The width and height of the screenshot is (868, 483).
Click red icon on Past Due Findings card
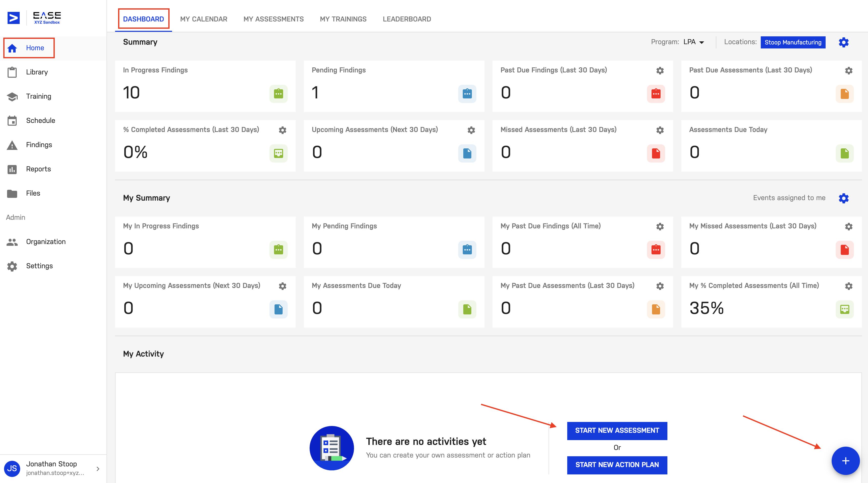pos(656,94)
